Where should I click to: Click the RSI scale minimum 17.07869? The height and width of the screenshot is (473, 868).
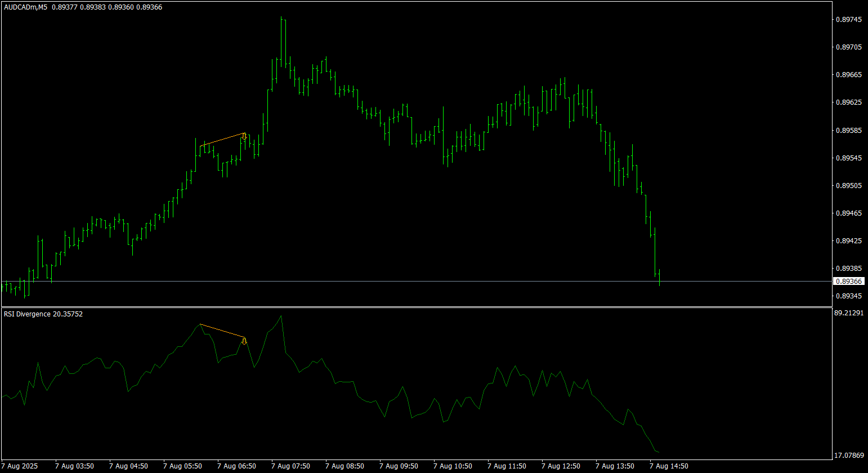click(x=849, y=454)
